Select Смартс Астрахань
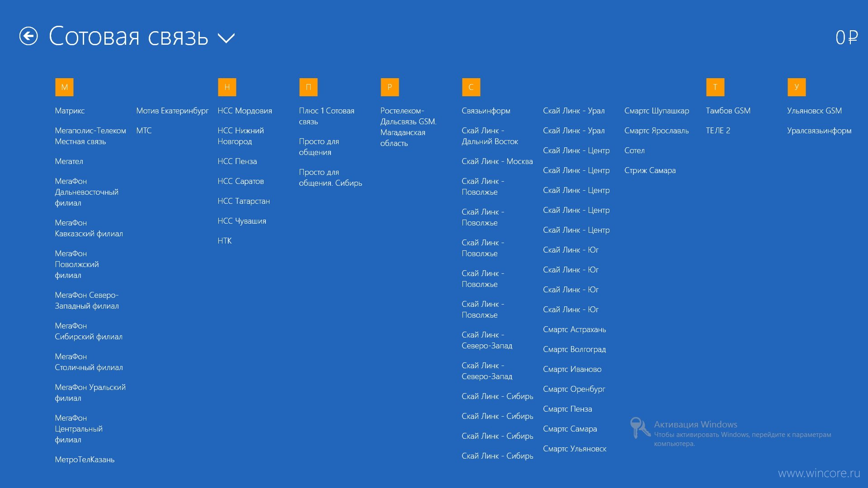The height and width of the screenshot is (488, 868). point(574,329)
